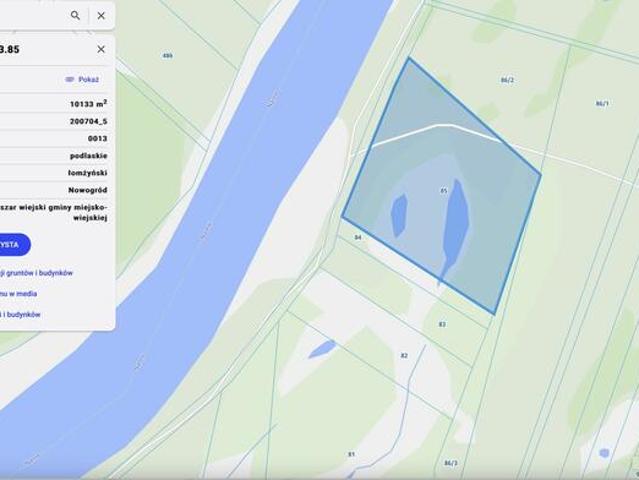Click inside the search input field

point(33,15)
